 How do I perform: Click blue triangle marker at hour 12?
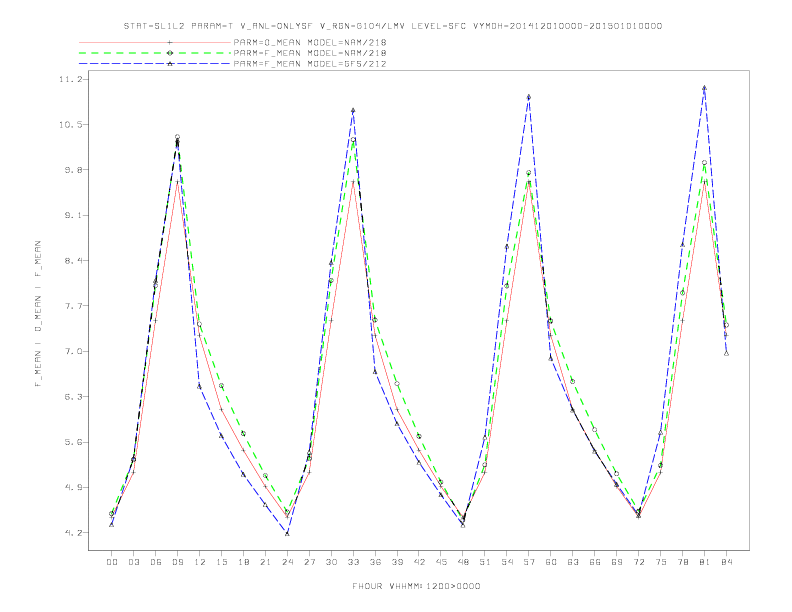[199, 386]
